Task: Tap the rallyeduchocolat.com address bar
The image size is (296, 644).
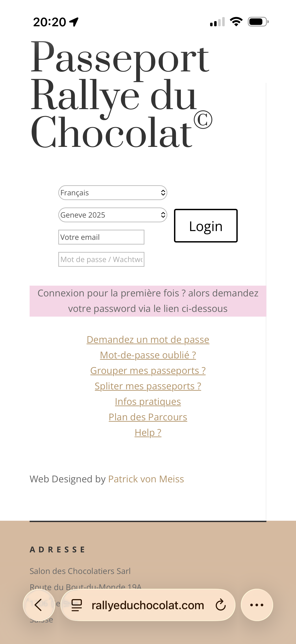Action: (148, 605)
